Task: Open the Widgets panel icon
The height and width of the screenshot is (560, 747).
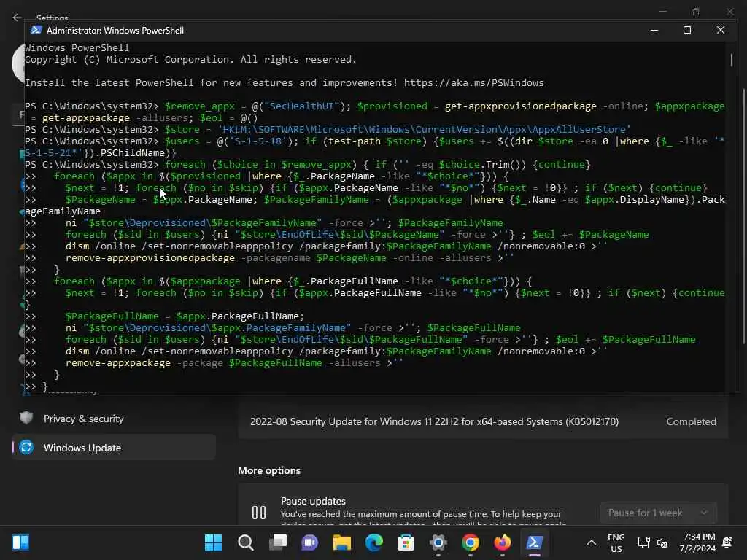Action: [20, 542]
